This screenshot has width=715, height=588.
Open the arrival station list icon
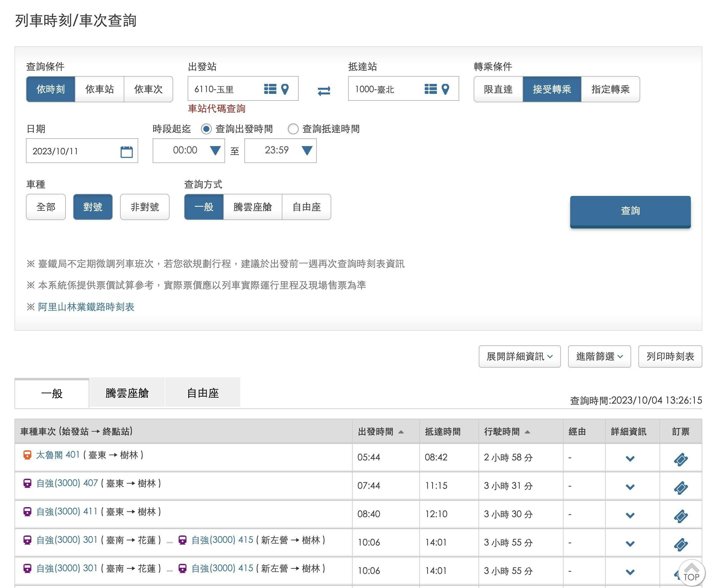tap(430, 89)
